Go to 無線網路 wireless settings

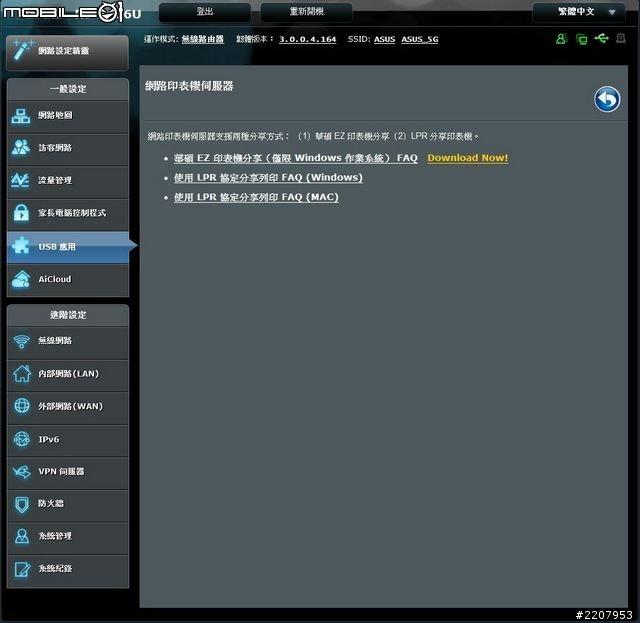(x=67, y=341)
